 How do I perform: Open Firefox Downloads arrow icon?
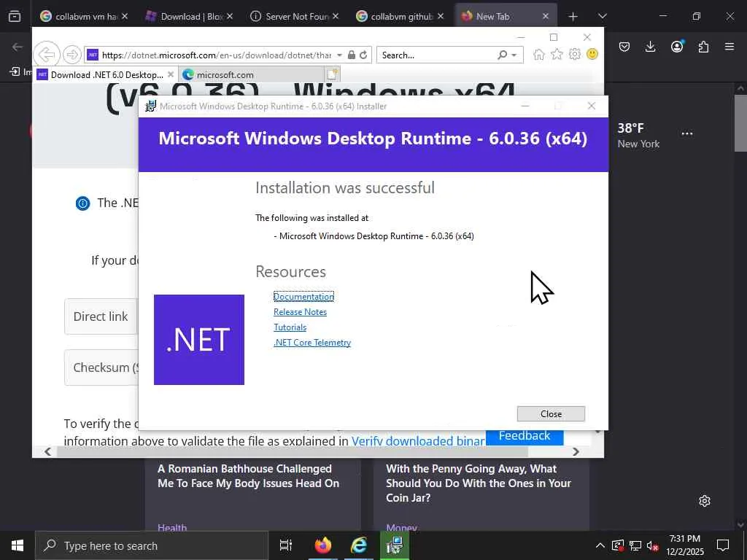650,47
